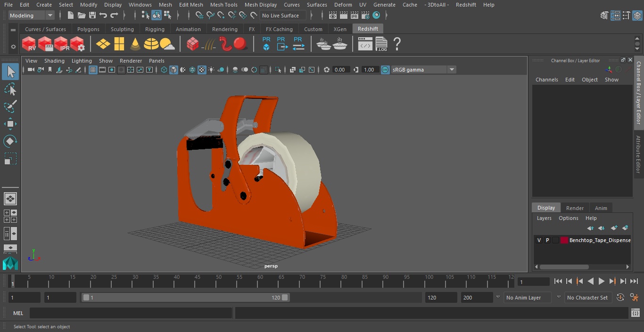Screen dimensions: 644x332
Task: Expand the shelf scroll down arrow
Action: pos(637,49)
